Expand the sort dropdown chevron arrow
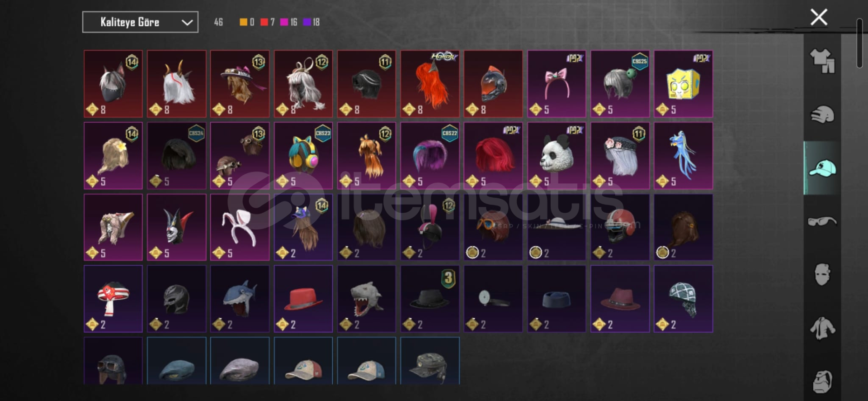The image size is (868, 401). pos(187,22)
